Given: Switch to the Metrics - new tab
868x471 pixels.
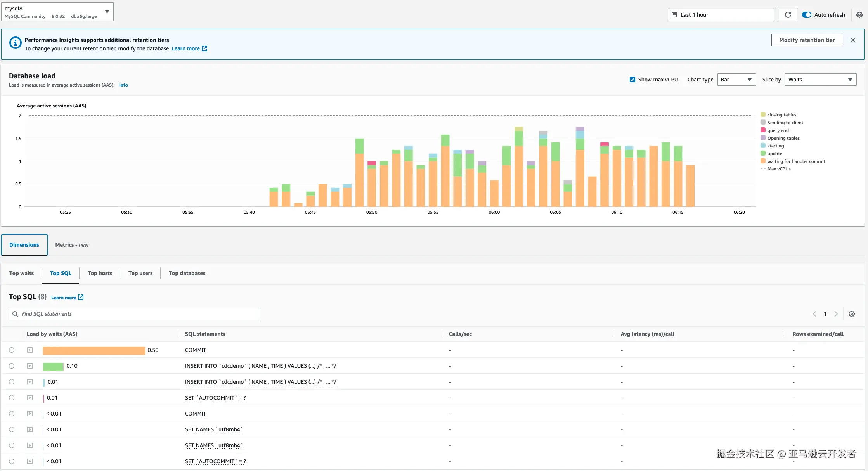Looking at the screenshot, I should (72, 245).
